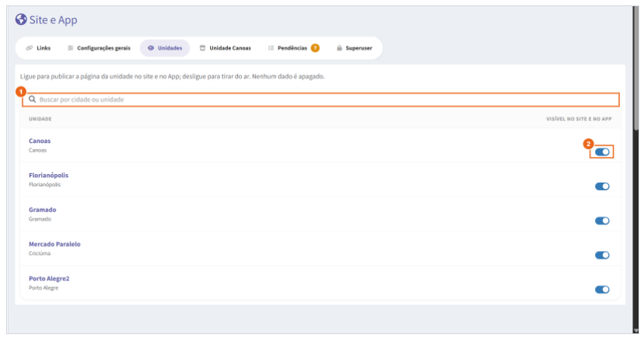Open the Florianópolis unit link
Screen dimensions: 644x338
[48, 175]
